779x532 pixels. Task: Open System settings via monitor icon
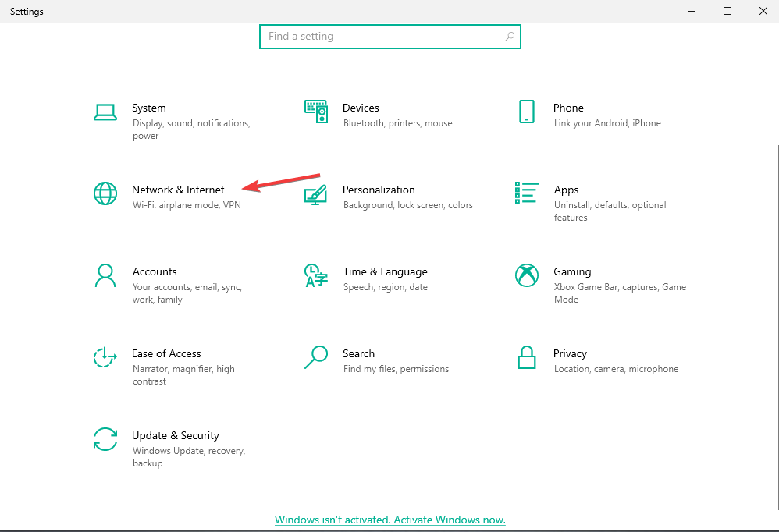(105, 112)
